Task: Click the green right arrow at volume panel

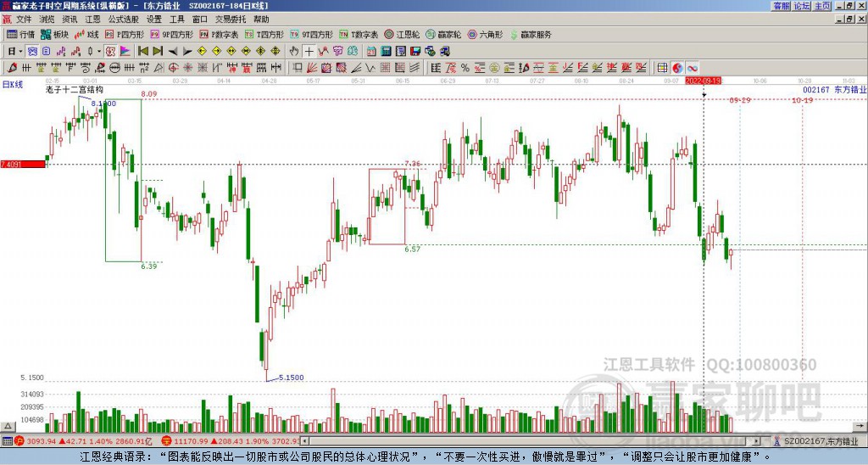Action: click(860, 427)
